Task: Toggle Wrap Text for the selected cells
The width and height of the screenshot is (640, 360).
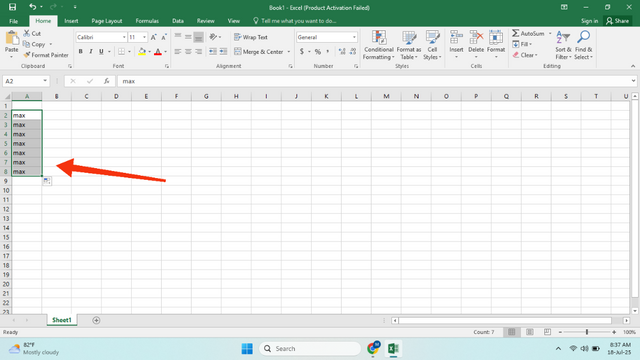Action: [251, 37]
